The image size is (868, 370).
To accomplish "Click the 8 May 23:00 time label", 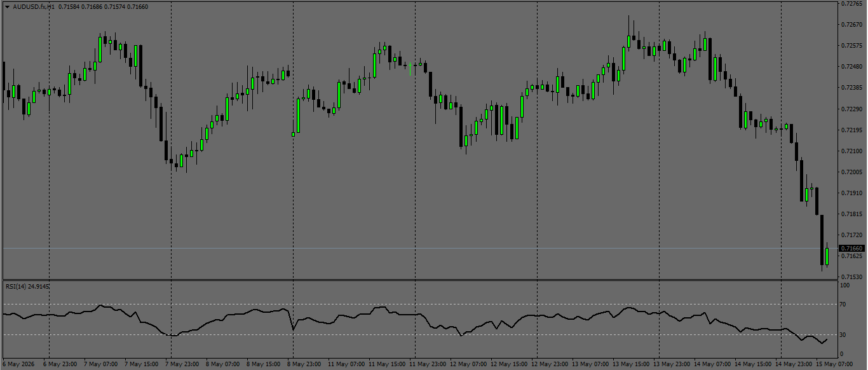I will click(x=304, y=364).
